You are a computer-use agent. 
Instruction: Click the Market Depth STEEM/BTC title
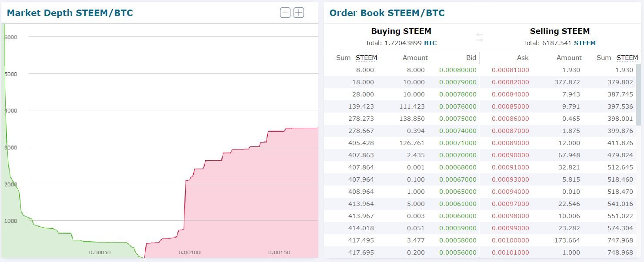pyautogui.click(x=70, y=13)
